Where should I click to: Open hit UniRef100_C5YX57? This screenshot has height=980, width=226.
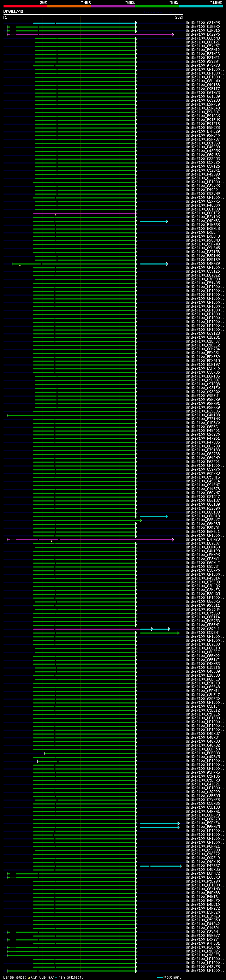coord(203,46)
